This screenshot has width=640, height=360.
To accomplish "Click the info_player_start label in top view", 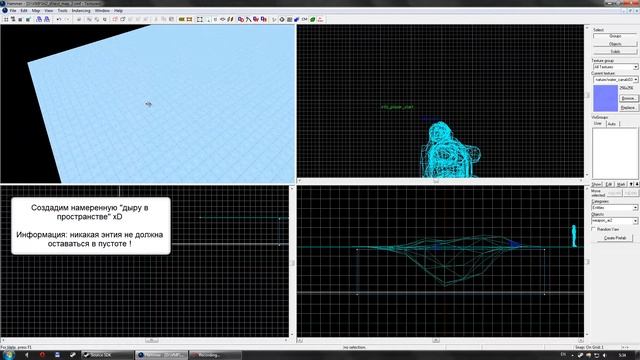I will pos(397,107).
